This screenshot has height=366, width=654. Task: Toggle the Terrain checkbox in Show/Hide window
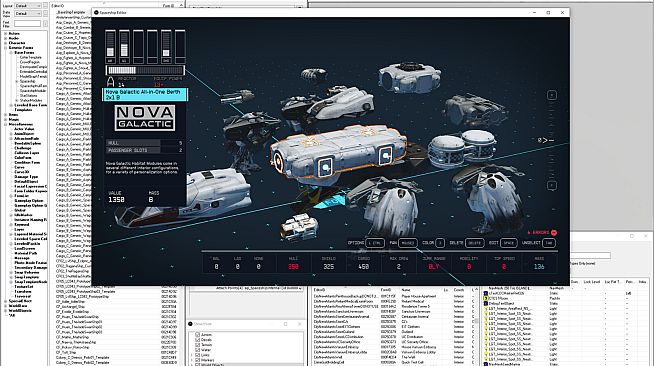(x=198, y=345)
